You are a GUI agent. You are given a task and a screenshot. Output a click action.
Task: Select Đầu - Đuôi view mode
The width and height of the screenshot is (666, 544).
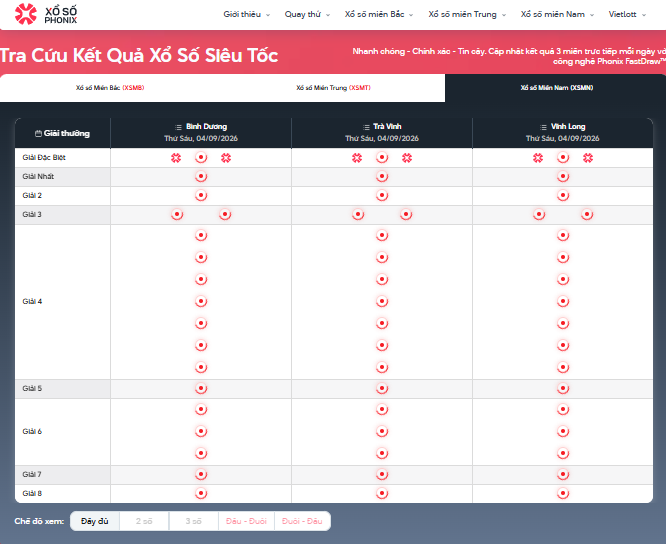pos(246,521)
